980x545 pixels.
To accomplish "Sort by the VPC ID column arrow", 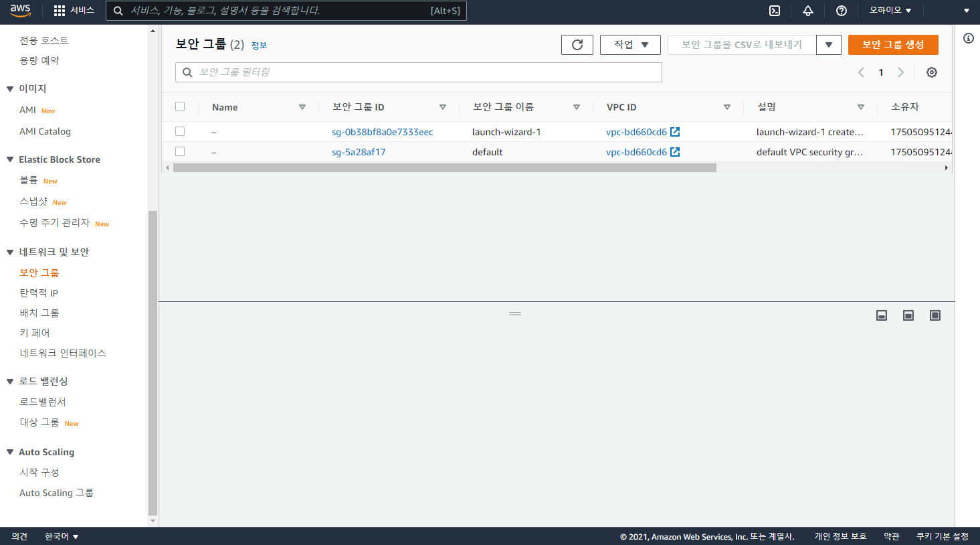I will (727, 107).
